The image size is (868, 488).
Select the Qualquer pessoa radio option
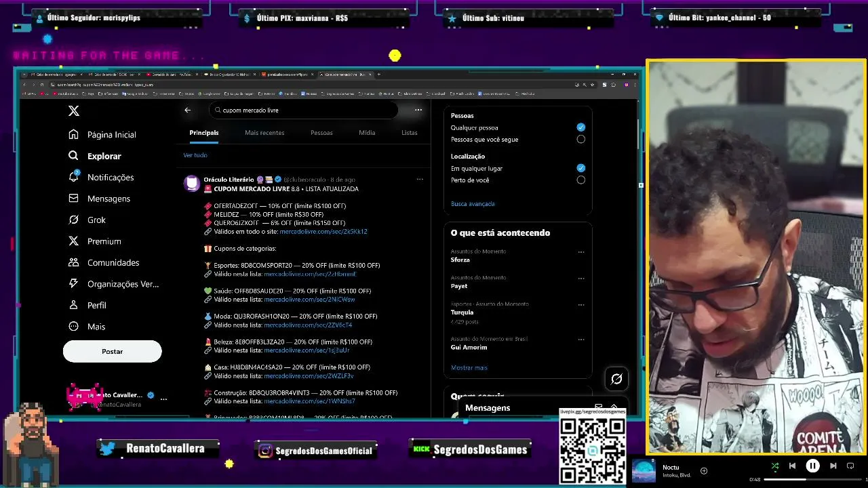tap(580, 127)
